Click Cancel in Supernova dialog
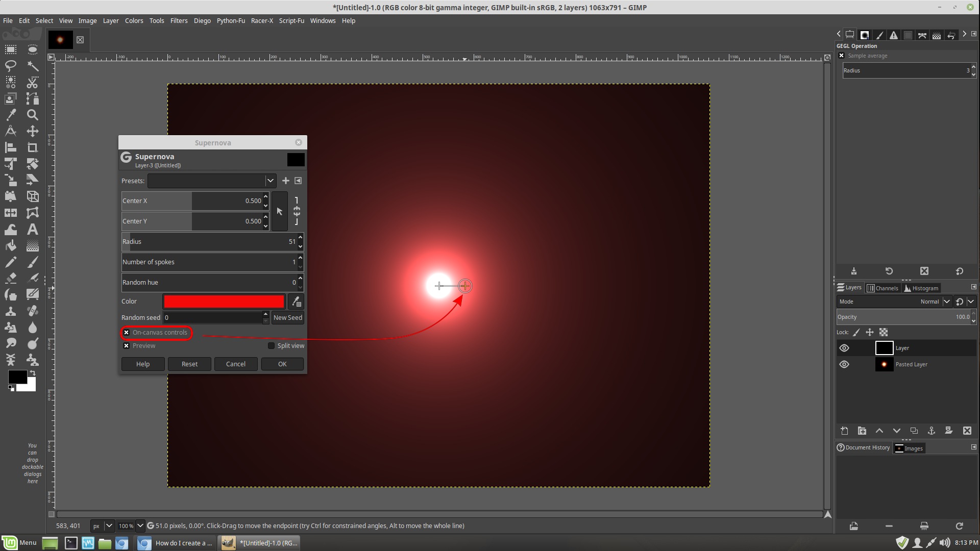The width and height of the screenshot is (980, 551). [236, 364]
